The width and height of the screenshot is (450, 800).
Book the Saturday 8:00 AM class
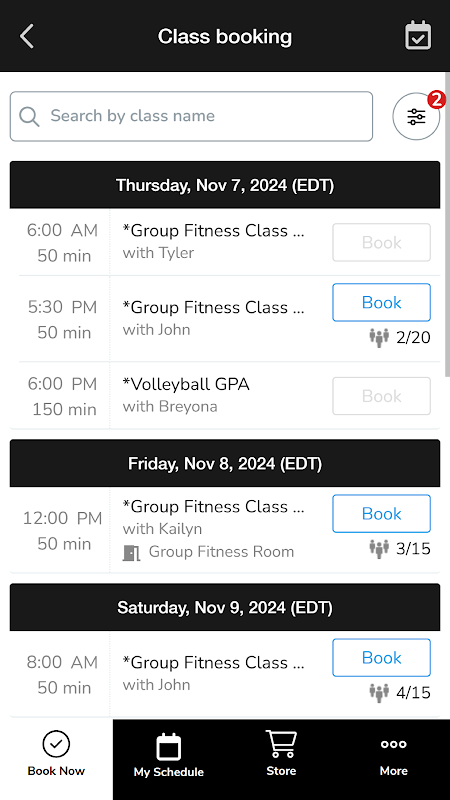(x=382, y=658)
